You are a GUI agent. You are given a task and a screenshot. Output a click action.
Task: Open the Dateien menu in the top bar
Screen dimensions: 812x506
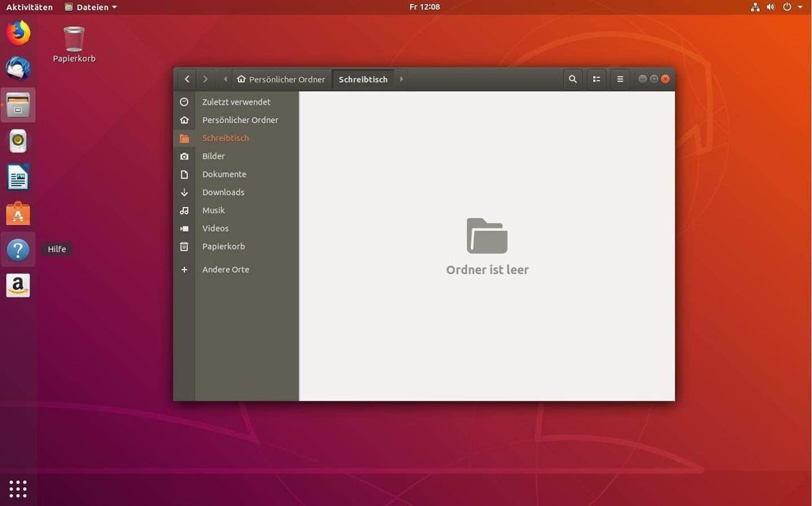[90, 6]
